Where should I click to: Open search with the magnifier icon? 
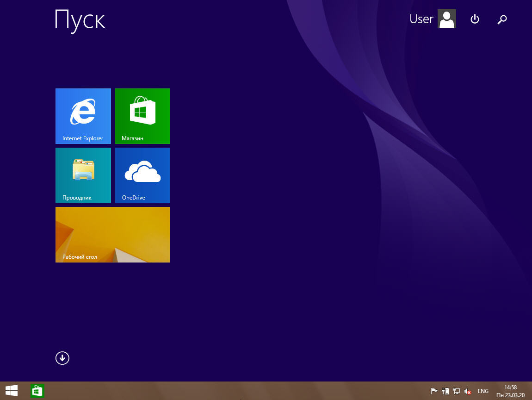502,19
